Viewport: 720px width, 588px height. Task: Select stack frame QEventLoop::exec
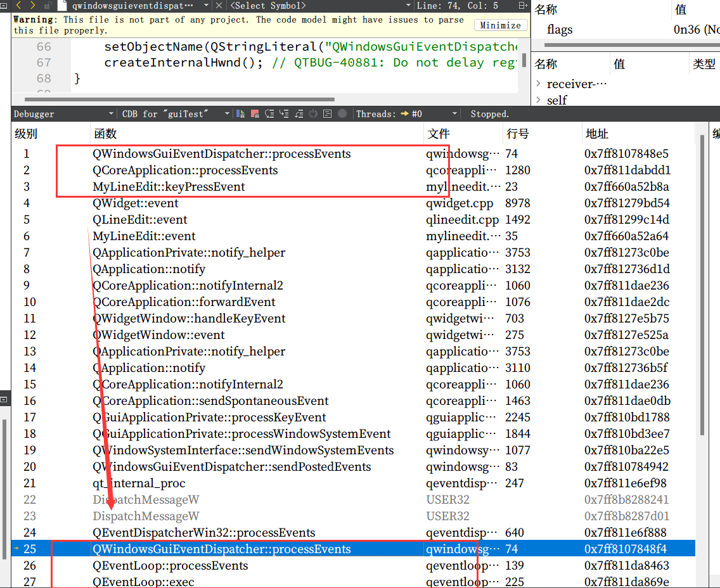[x=353, y=582]
